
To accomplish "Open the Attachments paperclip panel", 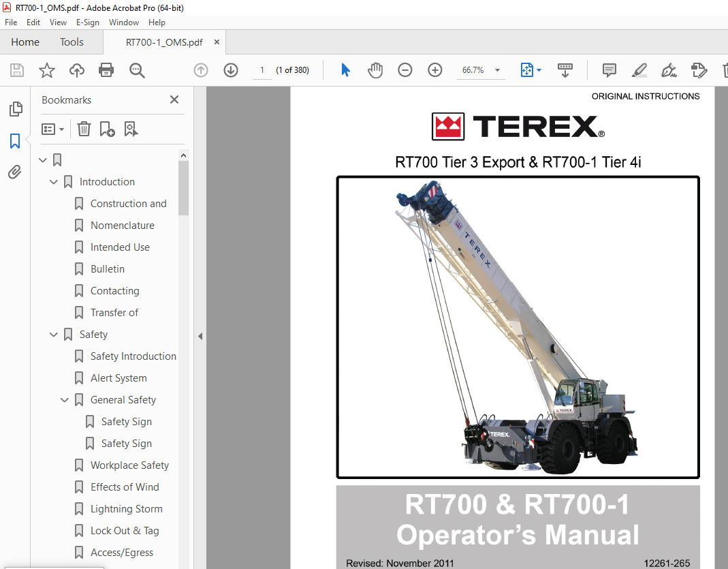I will [15, 172].
